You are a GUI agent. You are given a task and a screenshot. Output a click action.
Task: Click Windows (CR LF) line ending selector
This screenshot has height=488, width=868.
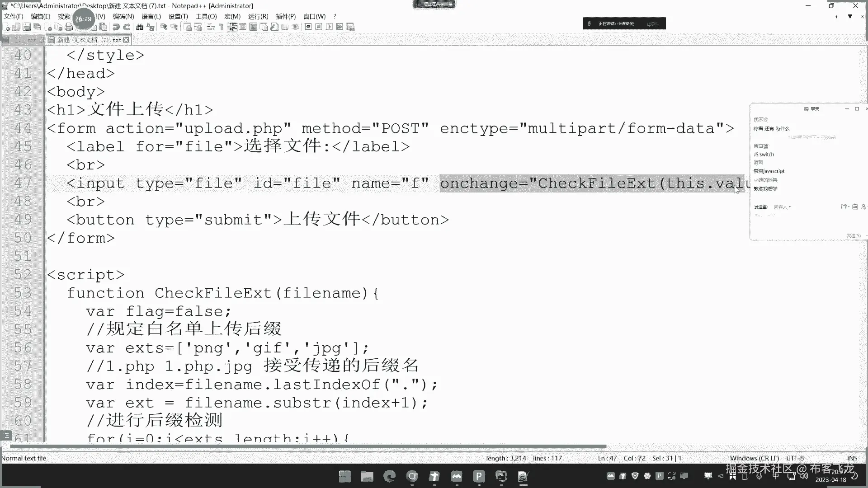click(754, 458)
